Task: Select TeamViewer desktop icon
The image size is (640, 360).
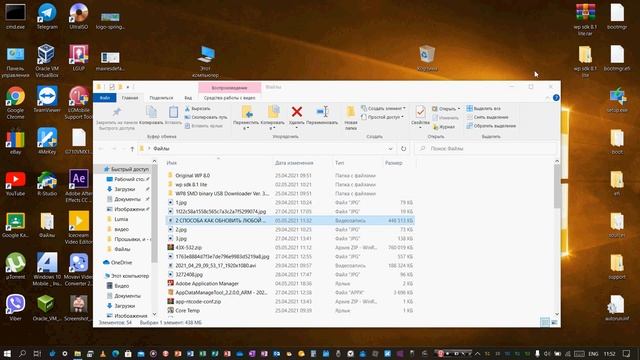Action: 47,100
